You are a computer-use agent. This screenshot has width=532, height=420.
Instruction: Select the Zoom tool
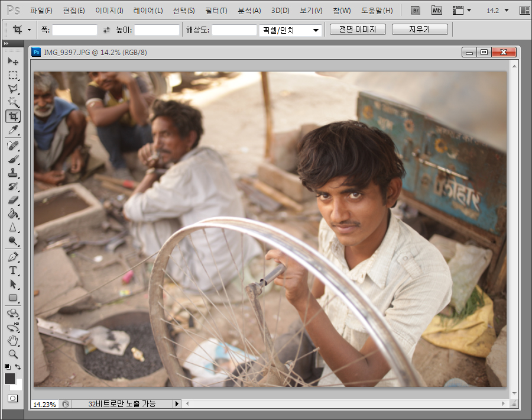(13, 354)
